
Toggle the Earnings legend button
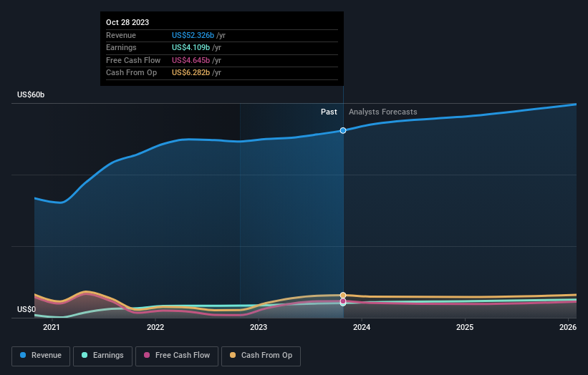click(102, 356)
